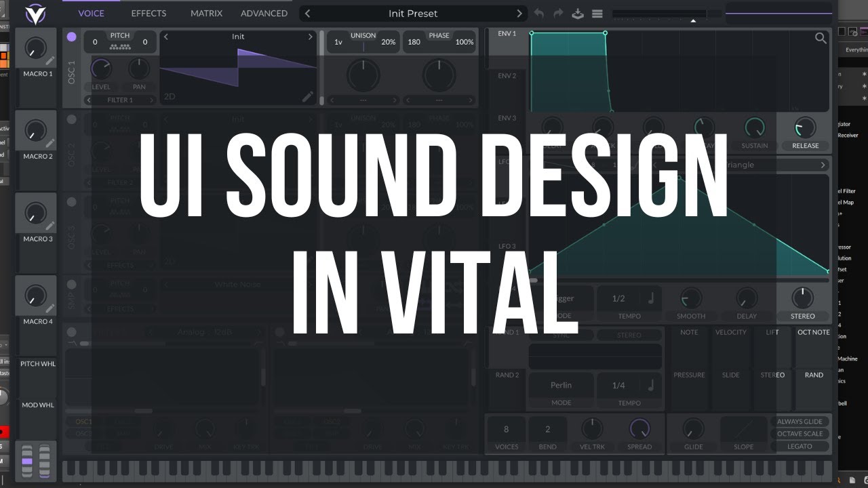Click the Macro 1 knob
The width and height of the screenshot is (868, 488).
pyautogui.click(x=35, y=47)
